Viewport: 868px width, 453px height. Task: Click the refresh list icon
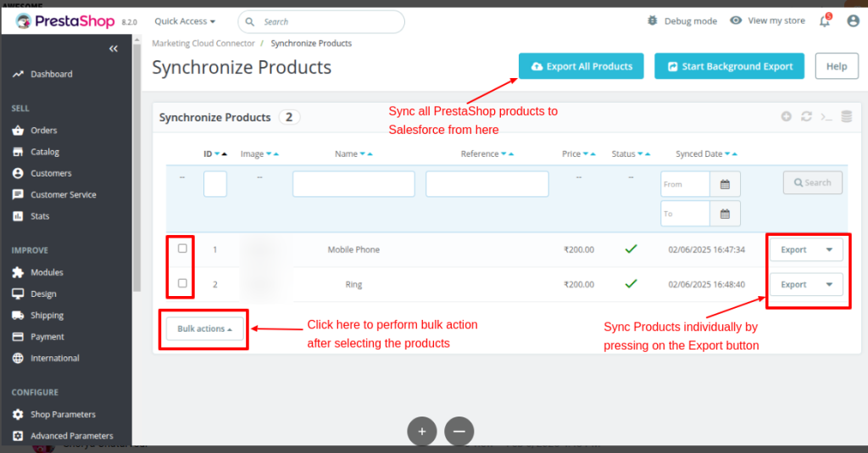coord(807,116)
